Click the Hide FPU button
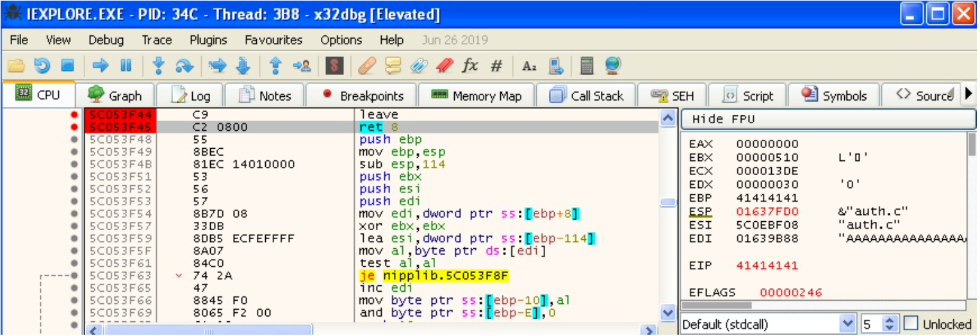 [x=829, y=119]
